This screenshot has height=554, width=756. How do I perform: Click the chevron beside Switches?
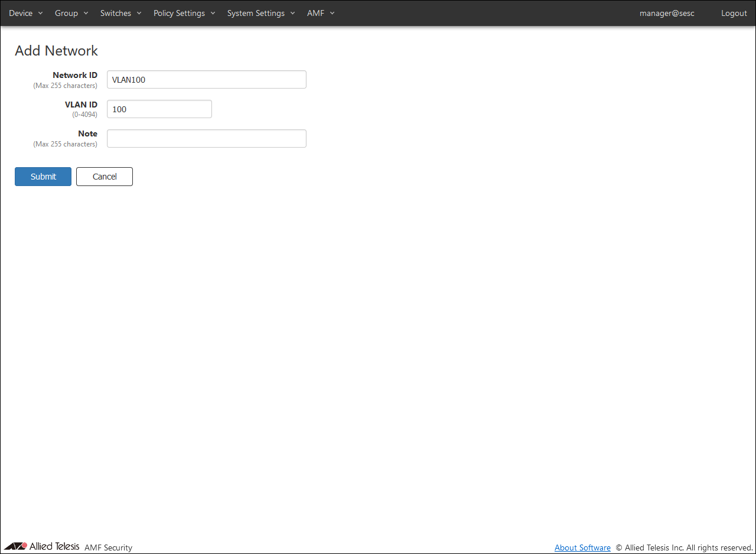pos(139,14)
